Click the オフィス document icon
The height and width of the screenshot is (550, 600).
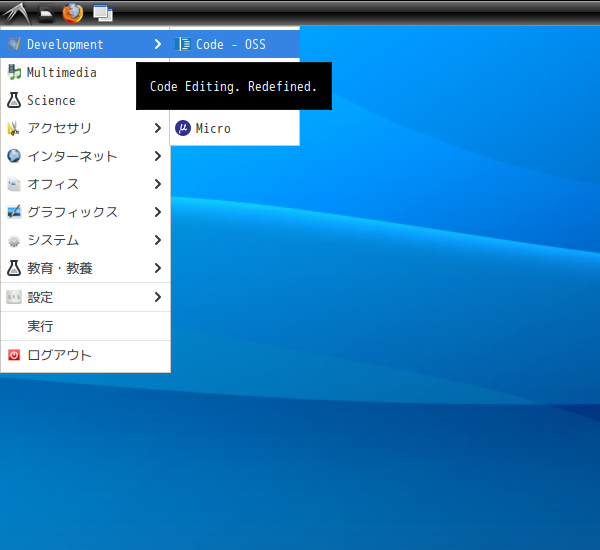tap(14, 184)
